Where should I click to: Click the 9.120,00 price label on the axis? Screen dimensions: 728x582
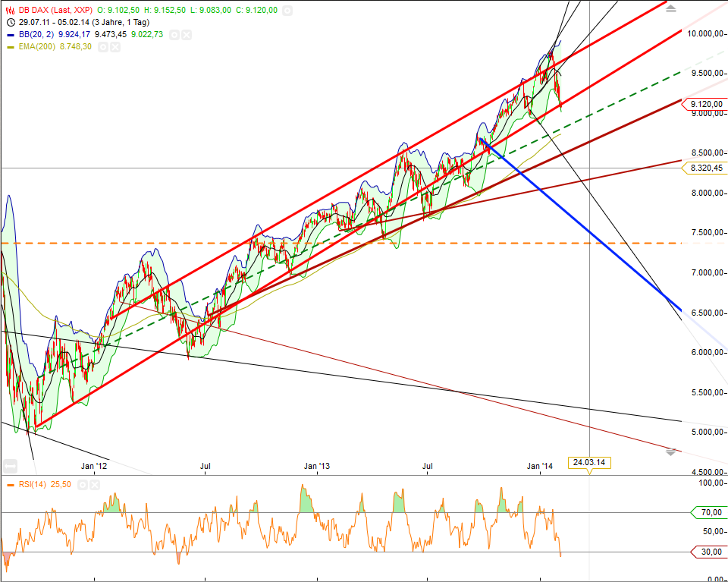(x=707, y=105)
